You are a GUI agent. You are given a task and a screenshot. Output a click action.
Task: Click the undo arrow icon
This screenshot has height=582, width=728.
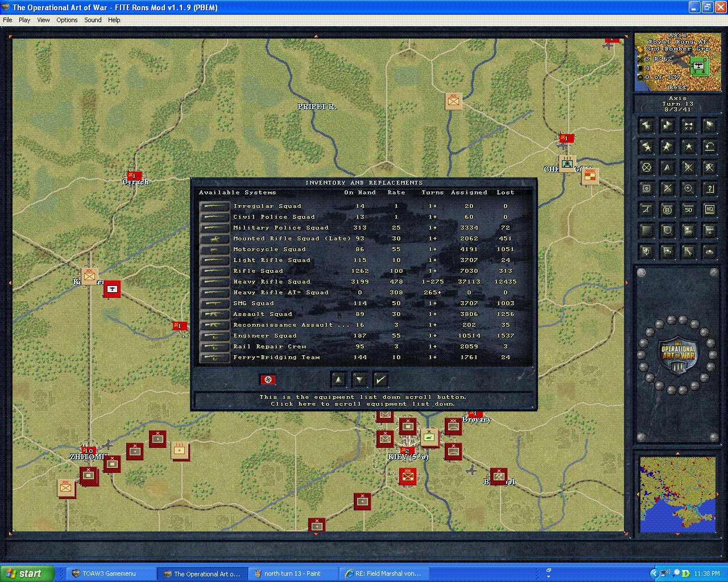(710, 147)
